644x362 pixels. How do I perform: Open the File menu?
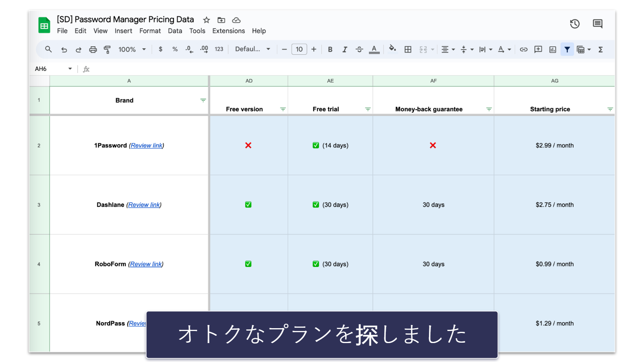pos(62,31)
